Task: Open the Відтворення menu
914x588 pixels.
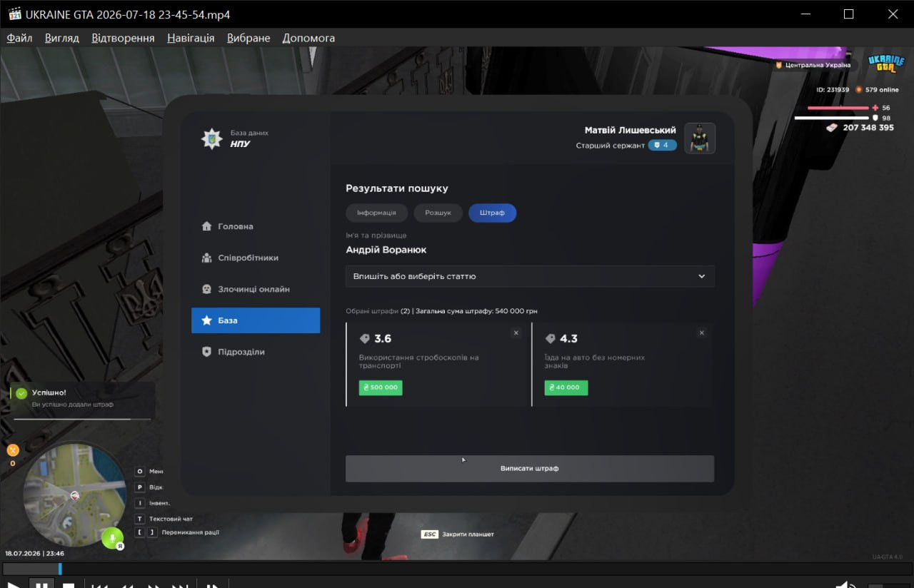Action: click(x=123, y=38)
